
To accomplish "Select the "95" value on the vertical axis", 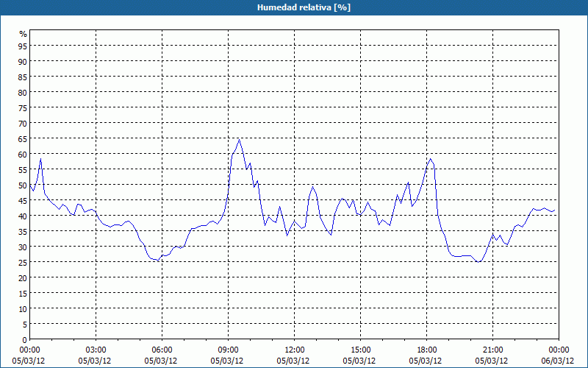I will [x=23, y=46].
